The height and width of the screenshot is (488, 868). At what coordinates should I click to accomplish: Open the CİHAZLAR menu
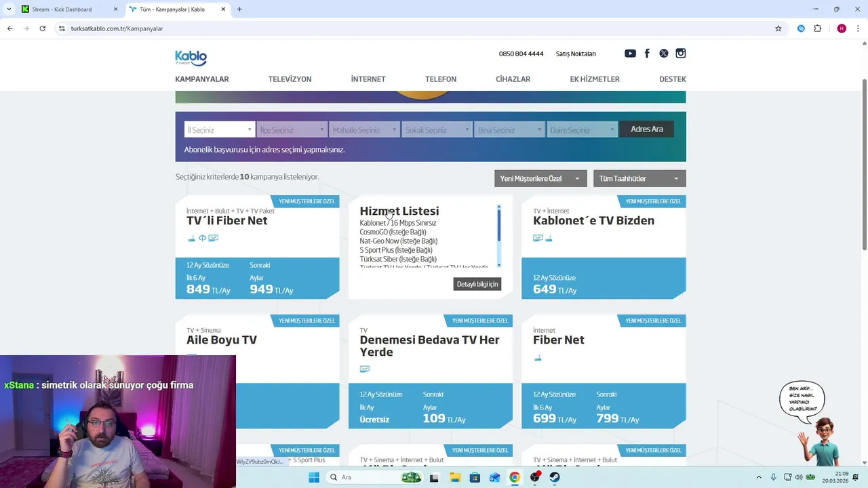[x=513, y=79]
